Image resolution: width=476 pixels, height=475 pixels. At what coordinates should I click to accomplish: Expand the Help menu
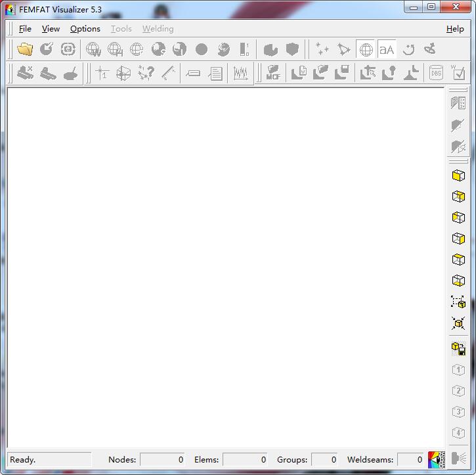455,29
